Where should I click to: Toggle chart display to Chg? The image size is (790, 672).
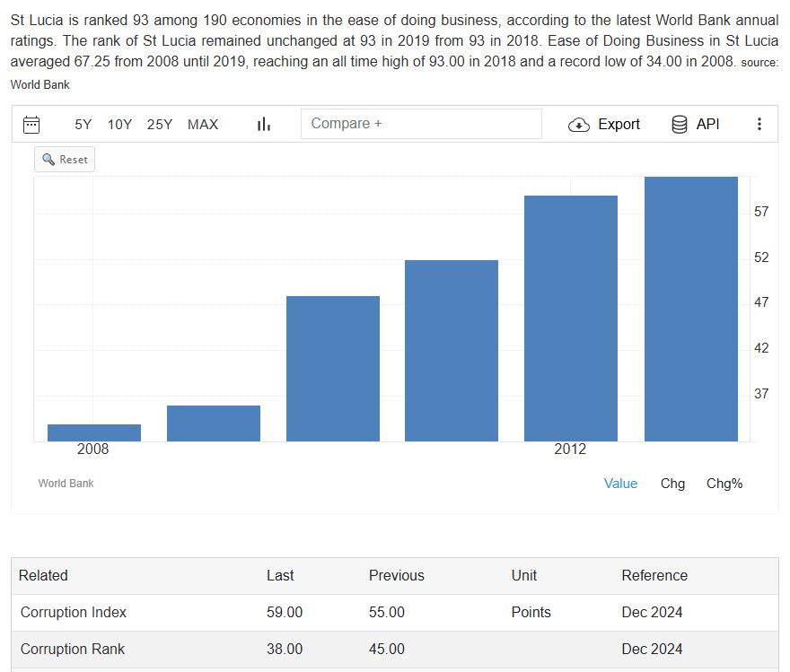(672, 484)
